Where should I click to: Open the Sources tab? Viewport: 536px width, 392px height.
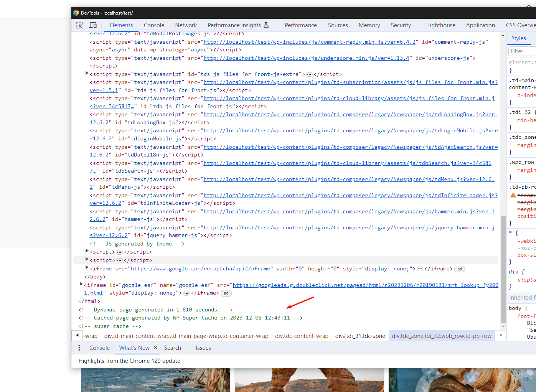point(338,25)
